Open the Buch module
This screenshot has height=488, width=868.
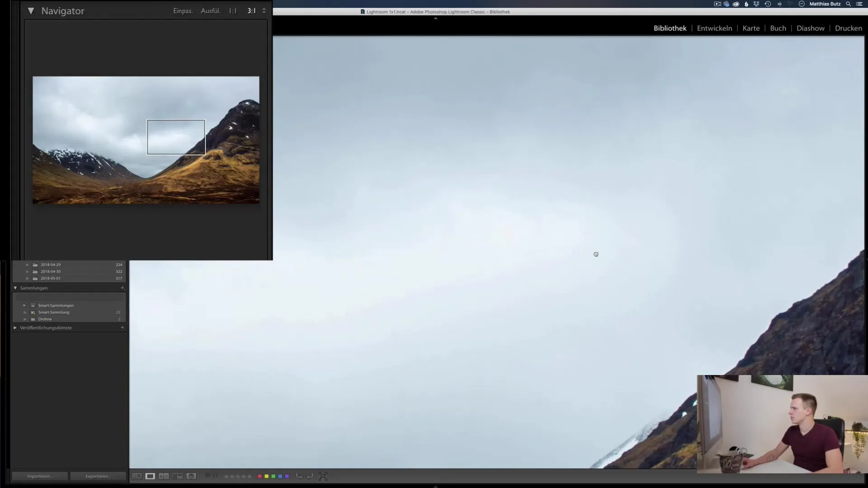coord(778,28)
